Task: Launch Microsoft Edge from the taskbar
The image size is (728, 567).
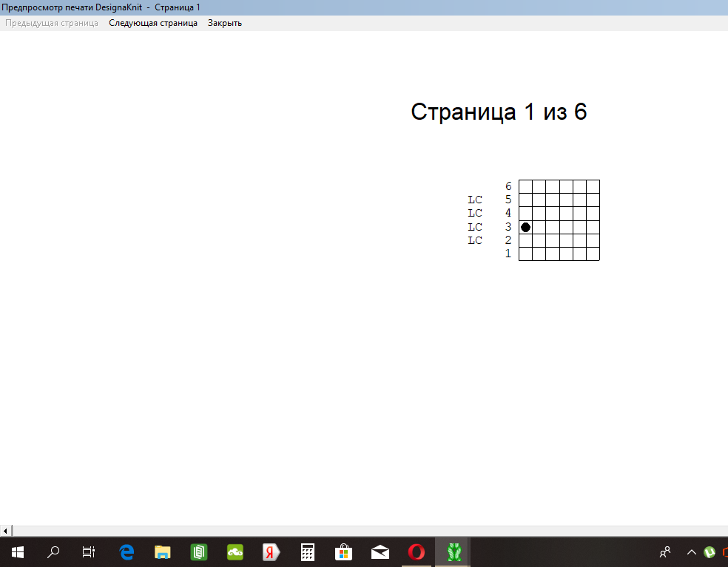Action: (127, 552)
